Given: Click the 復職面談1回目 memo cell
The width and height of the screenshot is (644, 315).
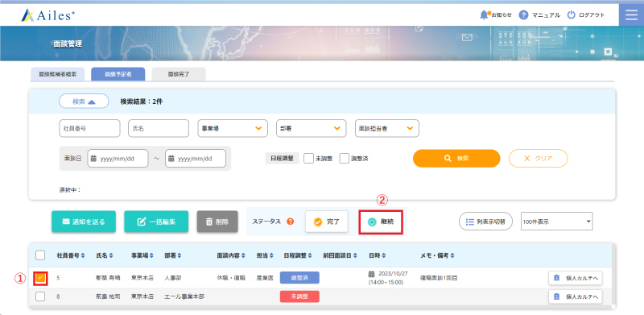Looking at the screenshot, I should click(439, 278).
